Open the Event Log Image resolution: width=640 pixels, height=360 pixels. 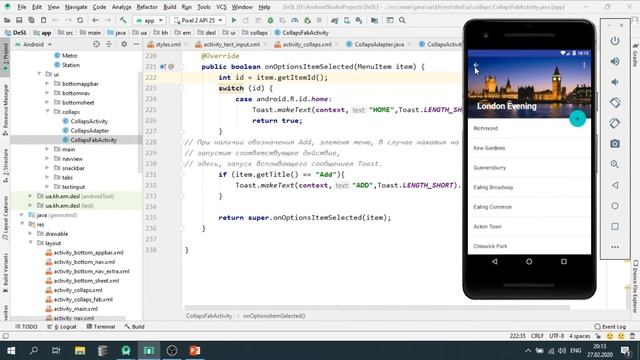click(x=610, y=327)
